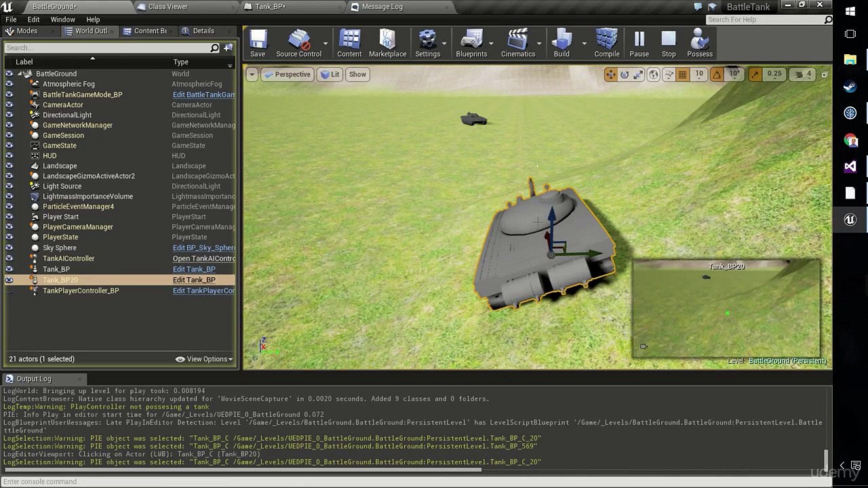Viewport: 868px width, 488px height.
Task: Click the Edit BP_Sky_Sphere link
Action: pyautogui.click(x=203, y=248)
